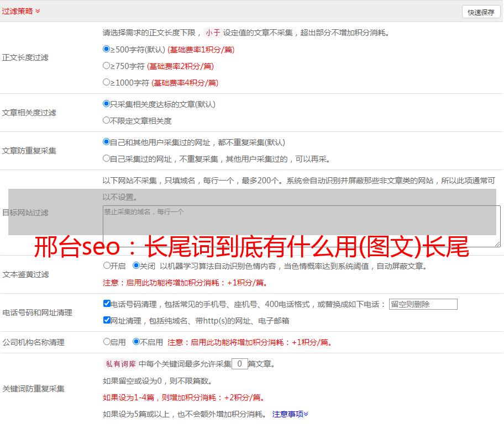Toggle 网址清理 checkbox
504x424 pixels.
pos(107,320)
